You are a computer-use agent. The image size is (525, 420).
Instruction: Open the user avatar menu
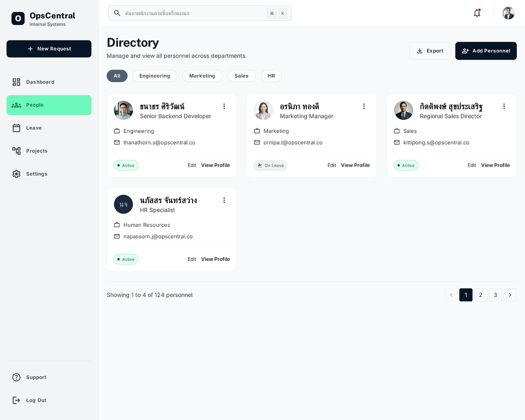508,13
